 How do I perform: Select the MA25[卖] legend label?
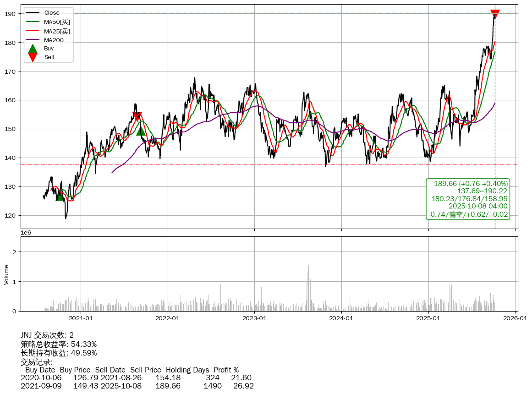tap(57, 31)
